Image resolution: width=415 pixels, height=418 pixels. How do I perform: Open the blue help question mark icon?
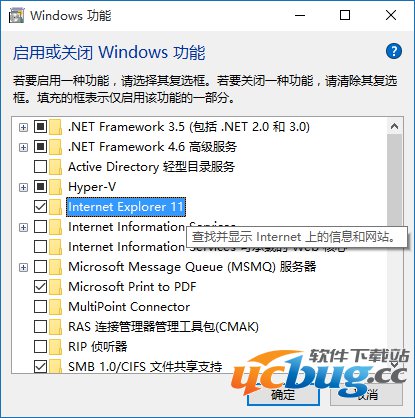click(x=394, y=51)
